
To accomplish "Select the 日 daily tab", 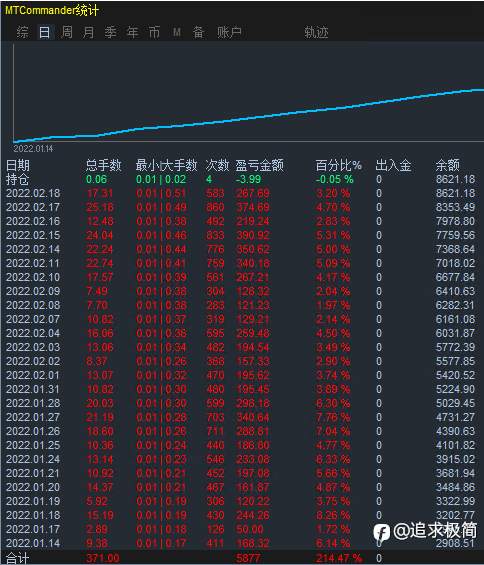I will tap(44, 32).
